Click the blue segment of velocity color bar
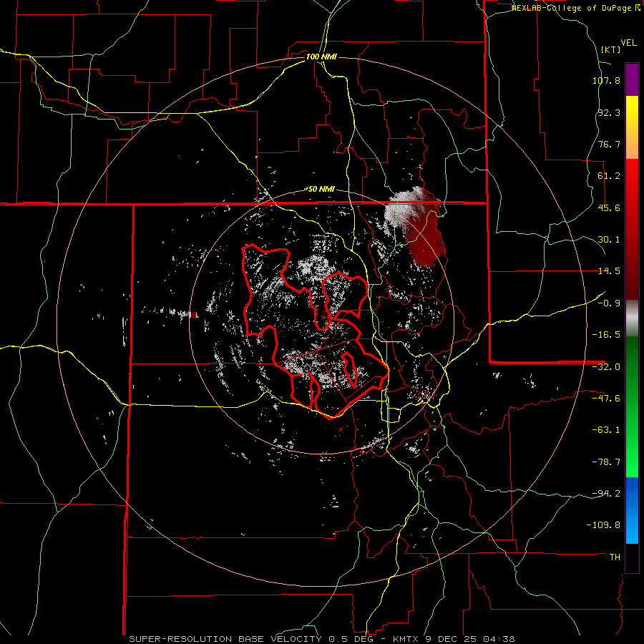 click(632, 510)
